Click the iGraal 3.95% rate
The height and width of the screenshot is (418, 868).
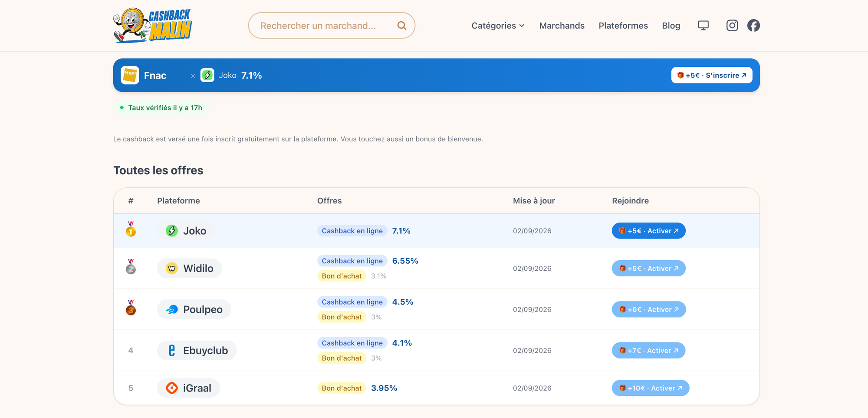384,388
